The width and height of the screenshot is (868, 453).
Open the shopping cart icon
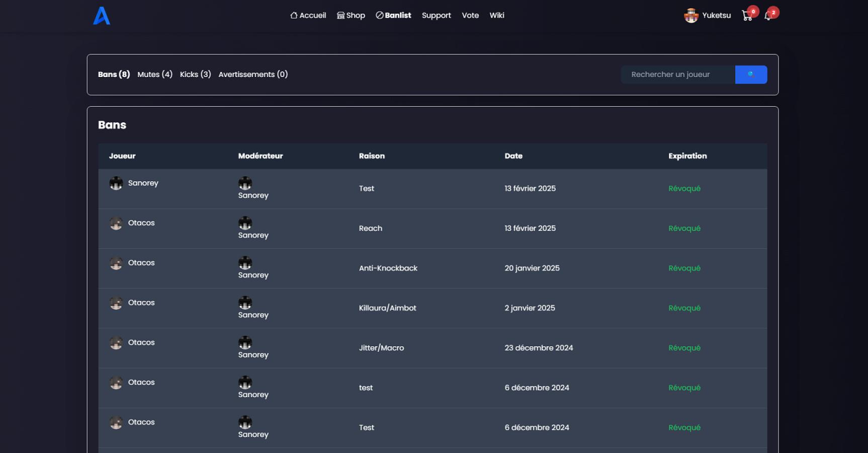[x=747, y=16]
